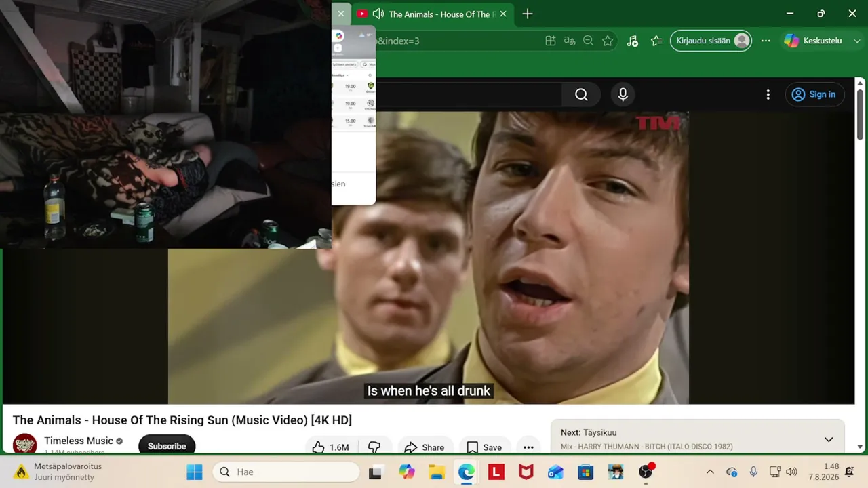Add page to favorites with the star
The width and height of the screenshot is (868, 488).
[608, 41]
